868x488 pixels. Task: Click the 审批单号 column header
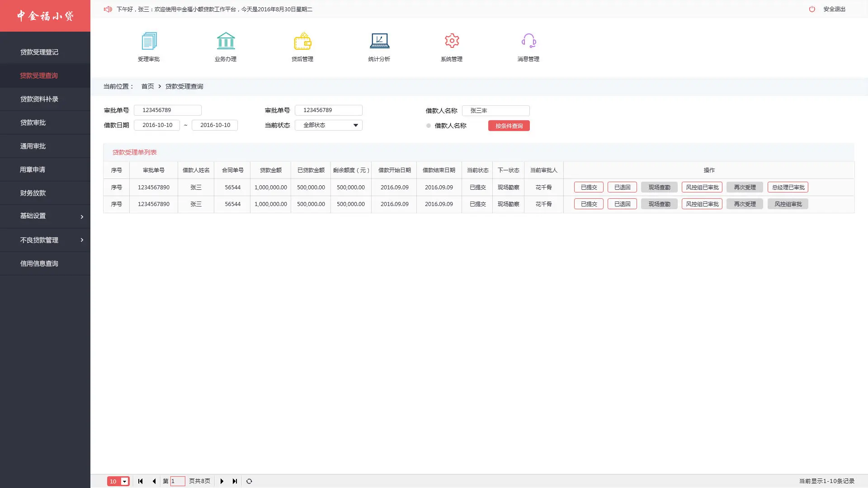point(154,170)
